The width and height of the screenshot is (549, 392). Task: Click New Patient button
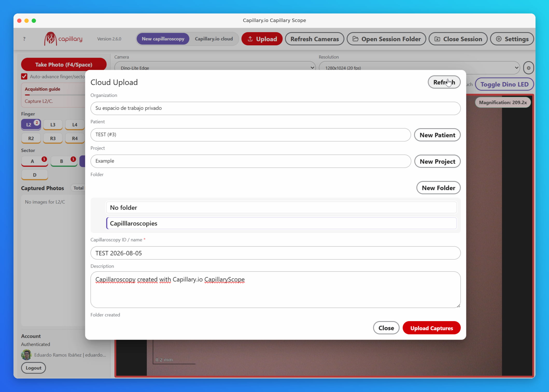(x=437, y=135)
